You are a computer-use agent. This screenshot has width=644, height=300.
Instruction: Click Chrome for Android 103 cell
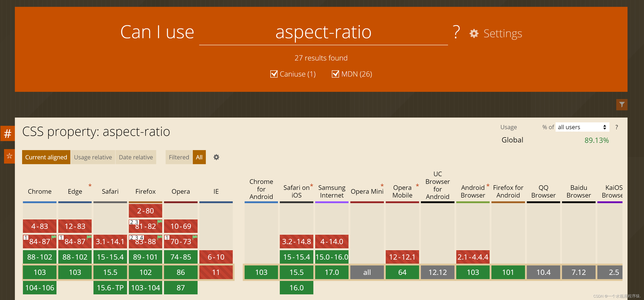point(261,272)
